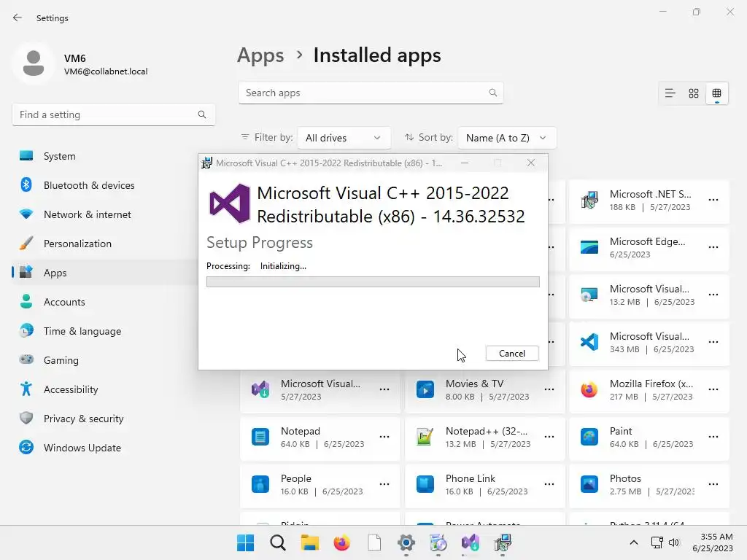Viewport: 747px width, 560px height.
Task: Click the Microsoft Edge app icon
Action: 589,247
